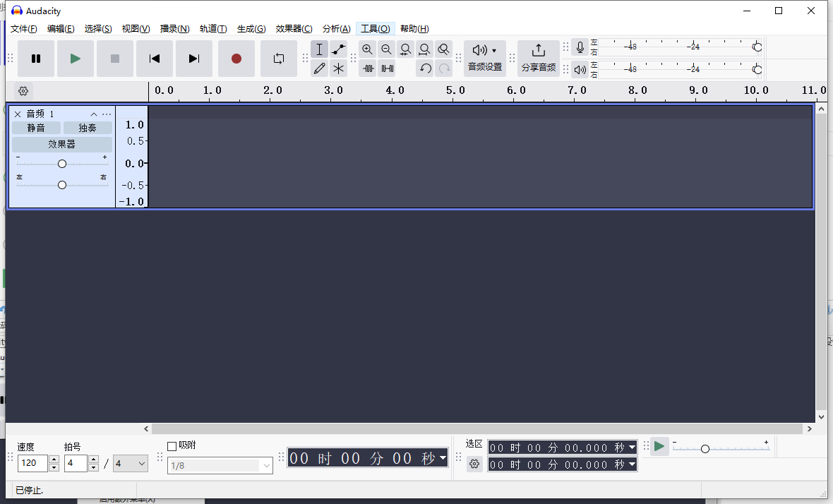Select the Envelope tool
The height and width of the screenshot is (504, 833).
(338, 49)
